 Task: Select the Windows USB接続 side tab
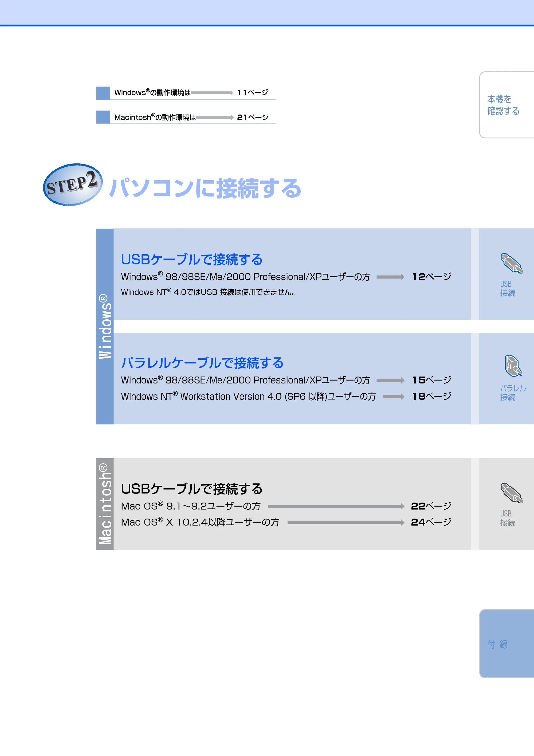pos(506,274)
